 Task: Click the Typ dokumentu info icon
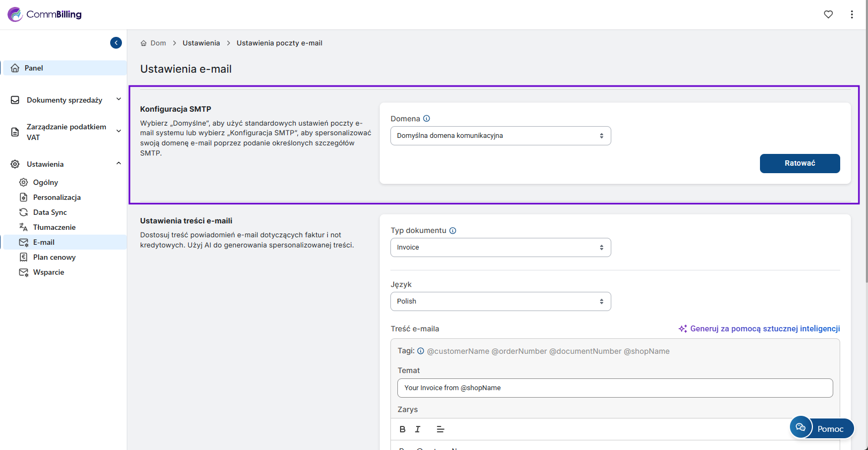pos(452,231)
